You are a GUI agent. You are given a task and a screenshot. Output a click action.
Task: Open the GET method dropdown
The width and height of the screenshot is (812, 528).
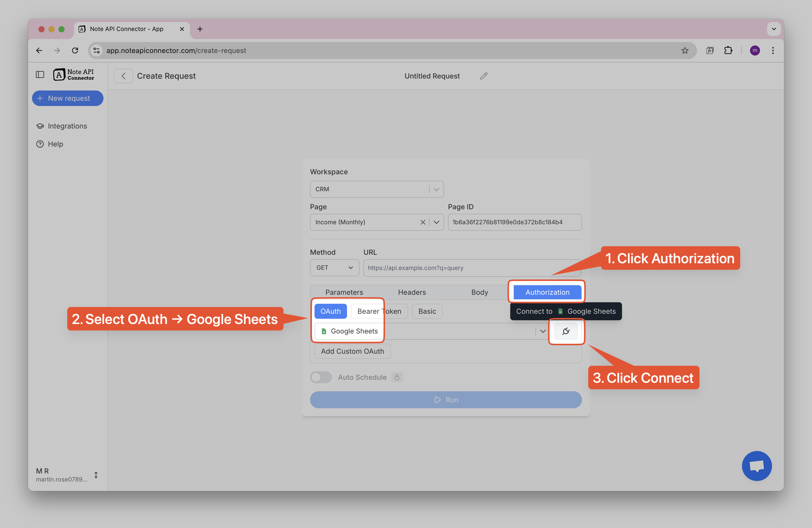(334, 268)
